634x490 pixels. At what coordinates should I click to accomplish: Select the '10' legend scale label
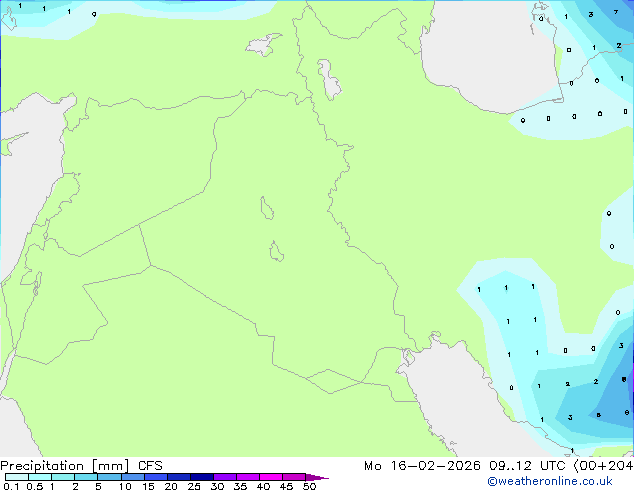pyautogui.click(x=125, y=486)
